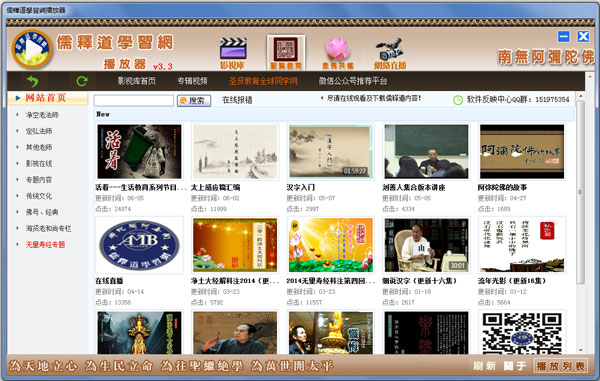The width and height of the screenshot is (600, 381).
Task: Click 关于 in the bottom bar
Action: tap(515, 366)
